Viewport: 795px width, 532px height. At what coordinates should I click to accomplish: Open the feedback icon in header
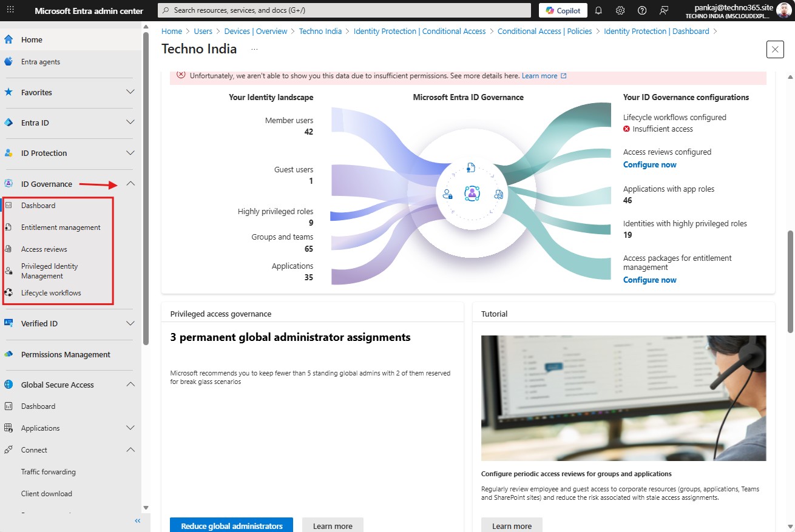point(664,10)
